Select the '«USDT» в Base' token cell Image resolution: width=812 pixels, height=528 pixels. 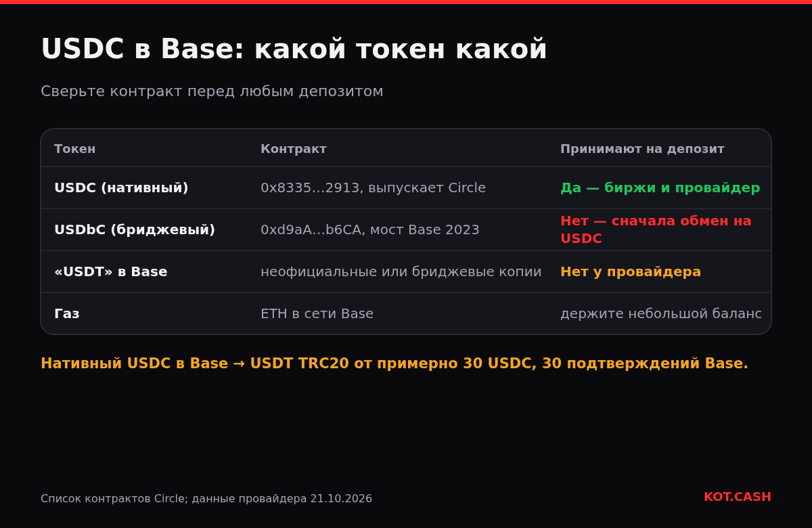(111, 271)
